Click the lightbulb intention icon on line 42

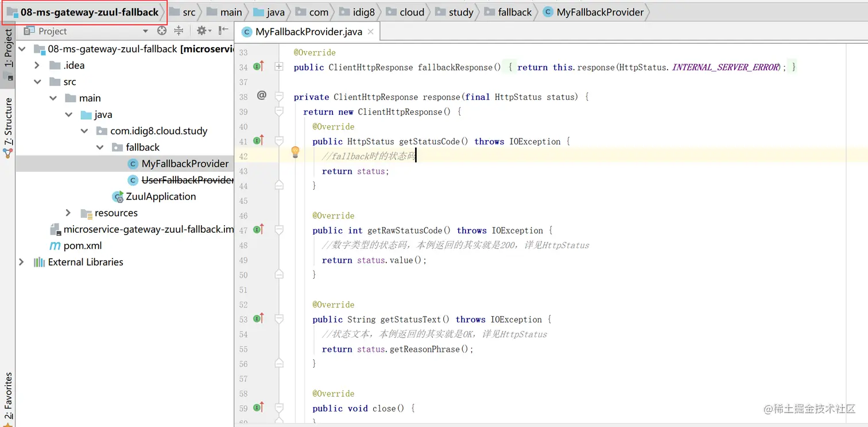tap(295, 152)
